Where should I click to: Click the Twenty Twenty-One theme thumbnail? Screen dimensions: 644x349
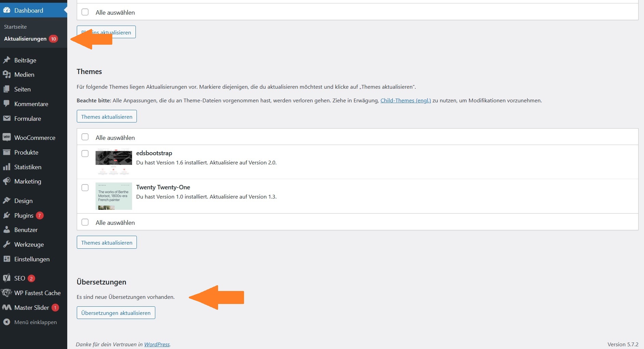coord(114,196)
